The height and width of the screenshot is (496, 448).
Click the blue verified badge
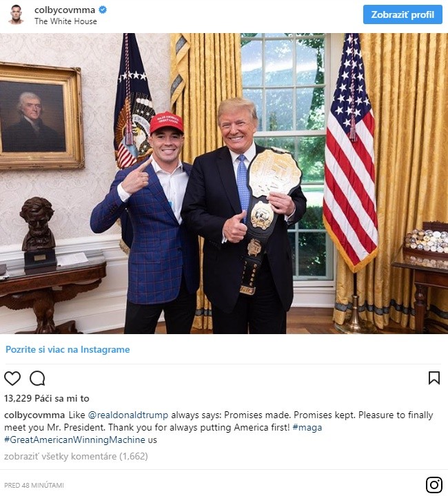pos(103,10)
